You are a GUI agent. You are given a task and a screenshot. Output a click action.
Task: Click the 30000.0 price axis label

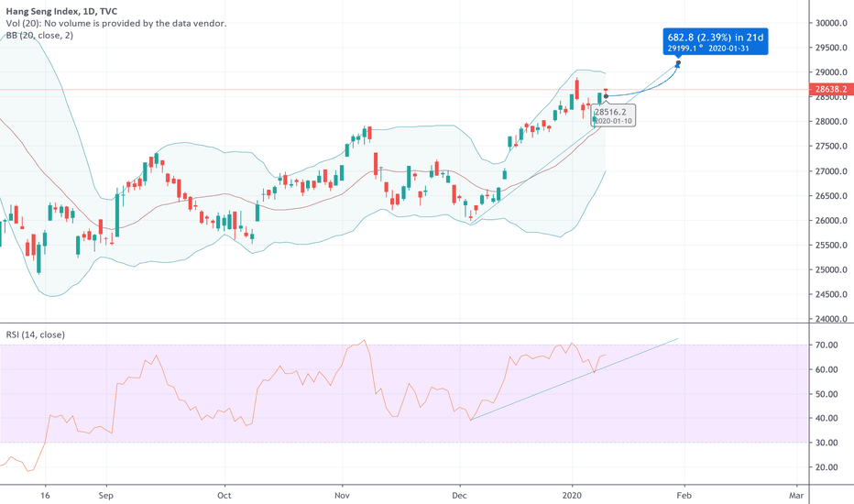[x=831, y=23]
